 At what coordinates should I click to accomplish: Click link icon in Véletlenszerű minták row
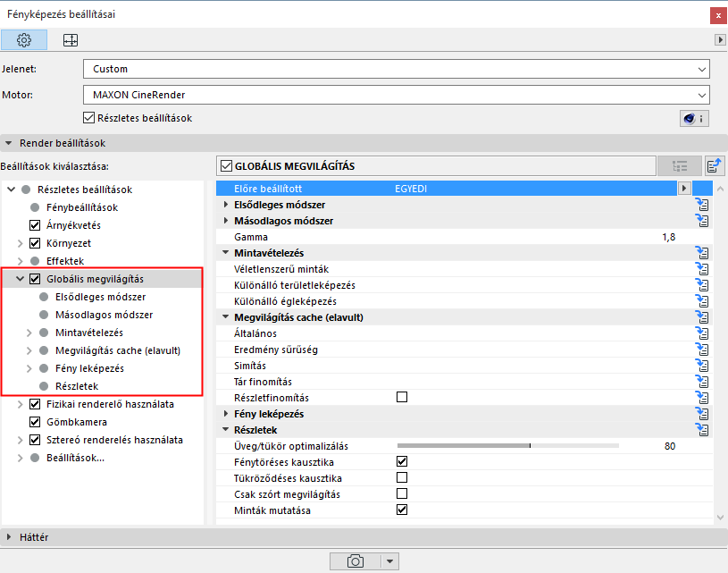tap(702, 269)
